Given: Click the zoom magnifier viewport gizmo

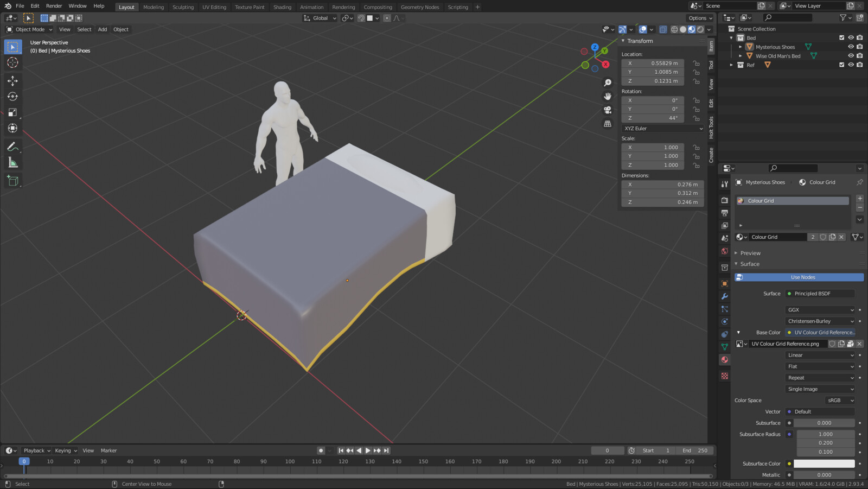Looking at the screenshot, I should pos(608,82).
